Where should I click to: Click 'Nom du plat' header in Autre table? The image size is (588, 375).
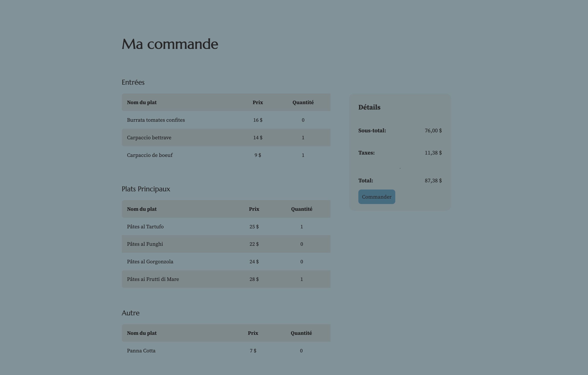click(x=142, y=333)
